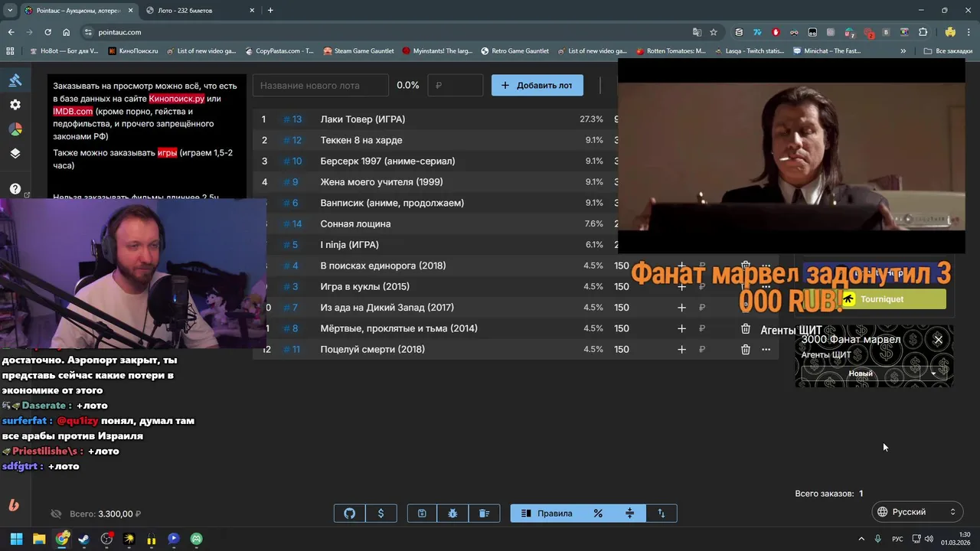Translate page icon in address bar

697,32
